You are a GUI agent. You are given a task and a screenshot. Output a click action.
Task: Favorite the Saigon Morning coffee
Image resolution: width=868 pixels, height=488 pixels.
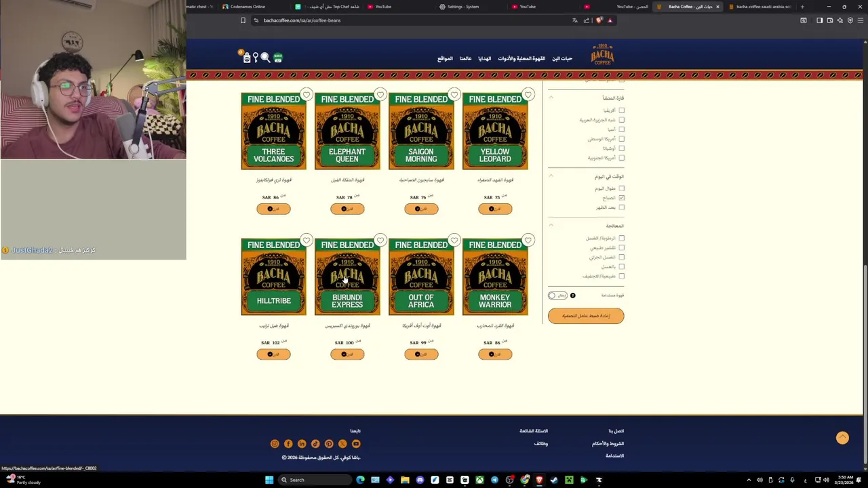point(454,95)
